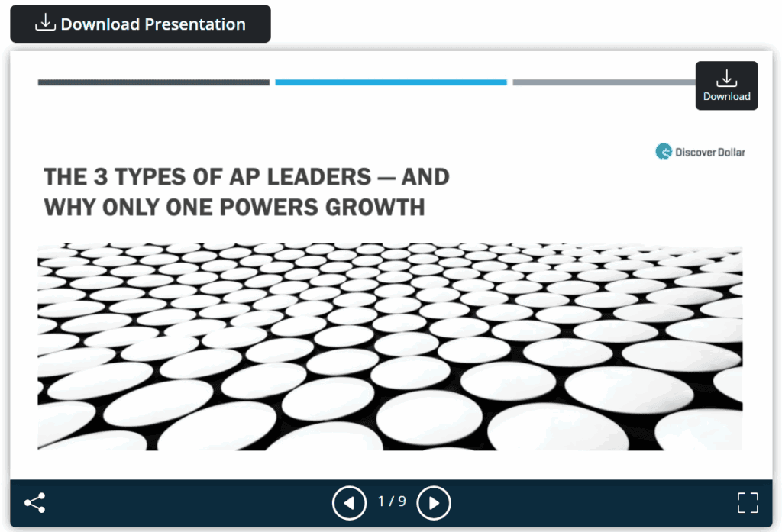Click the 1 / 9 slide counter

click(392, 502)
